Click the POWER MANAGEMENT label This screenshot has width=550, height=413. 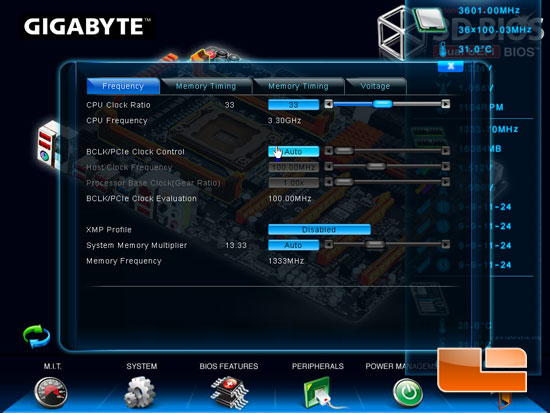[402, 366]
